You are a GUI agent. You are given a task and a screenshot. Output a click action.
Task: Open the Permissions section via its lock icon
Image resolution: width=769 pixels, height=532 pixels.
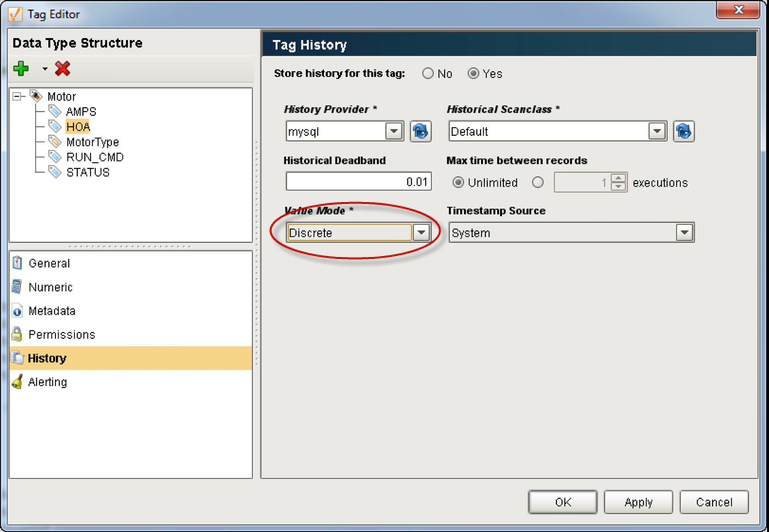17,334
